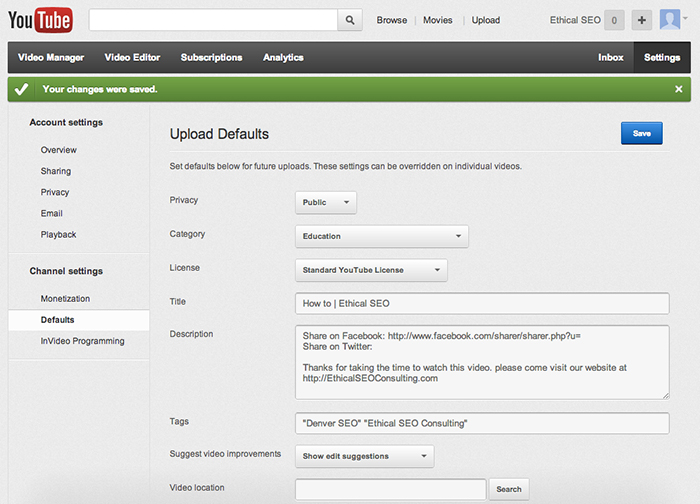Image resolution: width=700 pixels, height=504 pixels.
Task: Open the Show edit suggestions dropdown
Action: click(x=364, y=456)
